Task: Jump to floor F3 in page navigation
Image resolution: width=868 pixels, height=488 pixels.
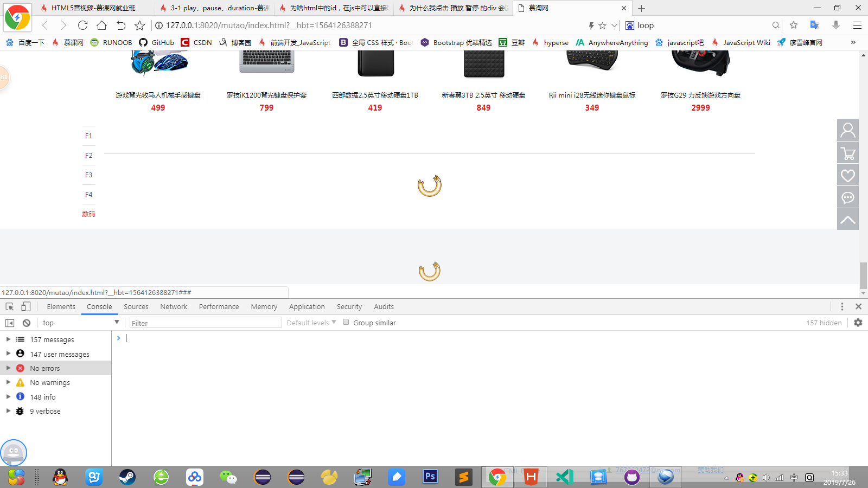Action: pos(89,175)
